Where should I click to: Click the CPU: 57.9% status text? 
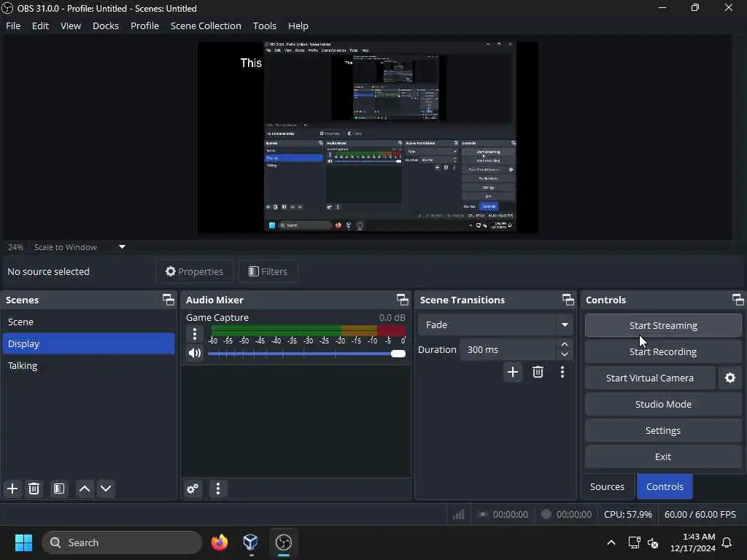click(628, 515)
